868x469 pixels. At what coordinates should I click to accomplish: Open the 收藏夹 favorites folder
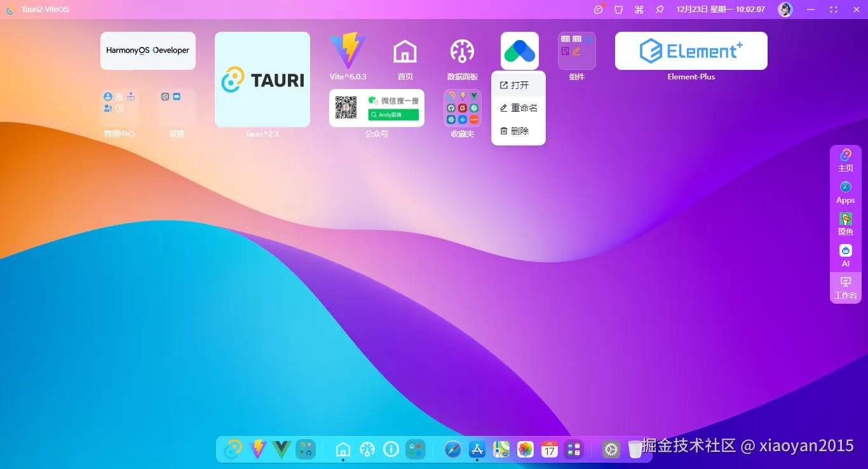point(463,108)
